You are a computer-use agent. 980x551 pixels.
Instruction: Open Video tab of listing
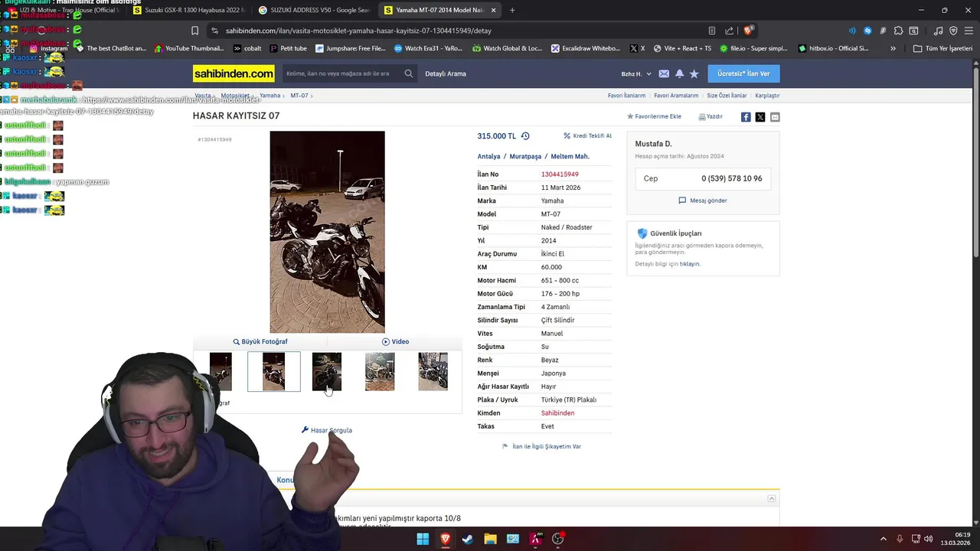tap(395, 341)
